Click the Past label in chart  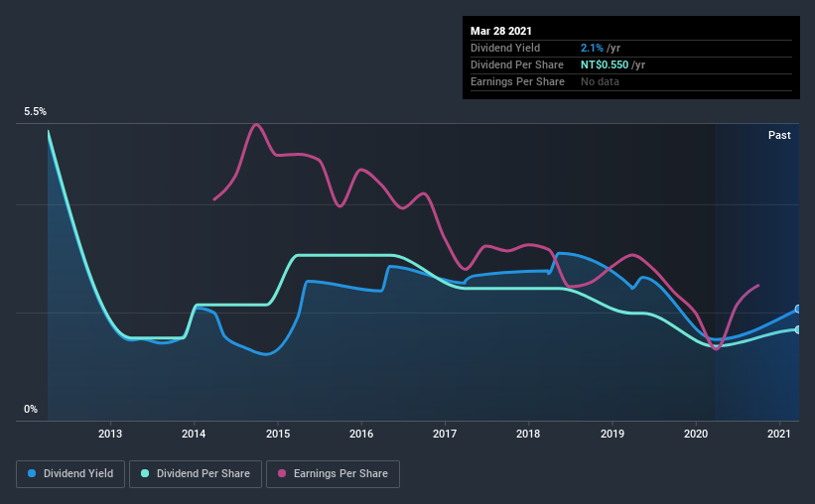tap(779, 135)
